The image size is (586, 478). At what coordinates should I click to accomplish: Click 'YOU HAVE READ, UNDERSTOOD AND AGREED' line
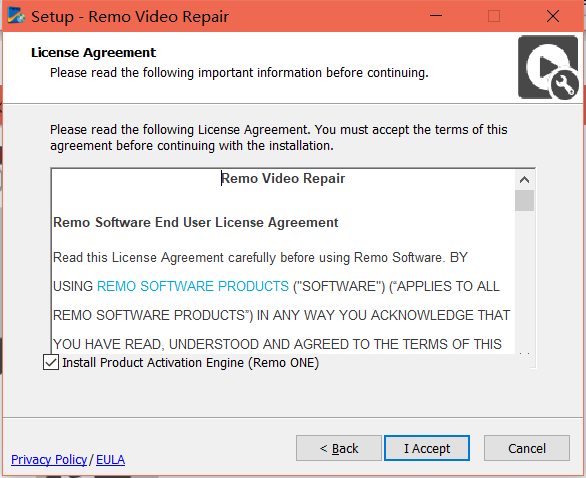pyautogui.click(x=277, y=344)
